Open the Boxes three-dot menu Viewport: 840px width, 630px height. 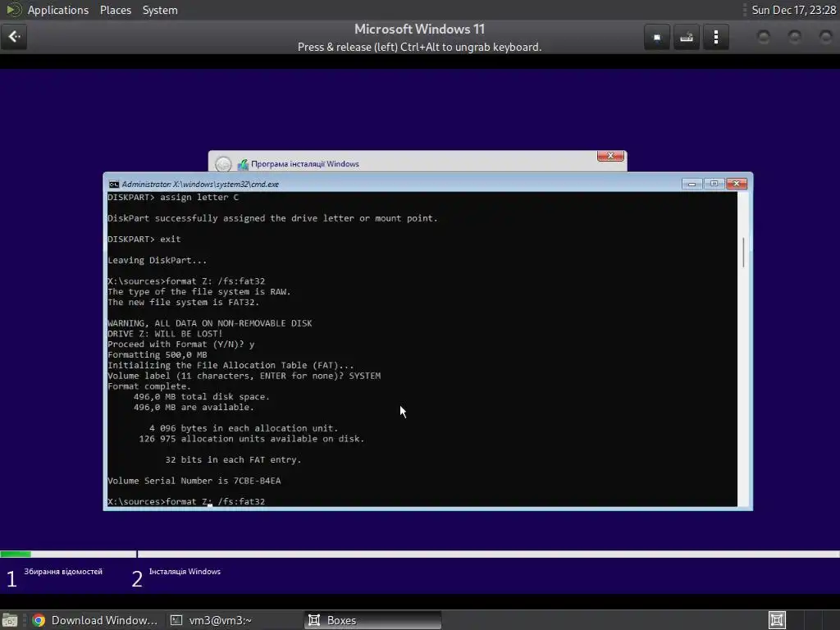715,38
